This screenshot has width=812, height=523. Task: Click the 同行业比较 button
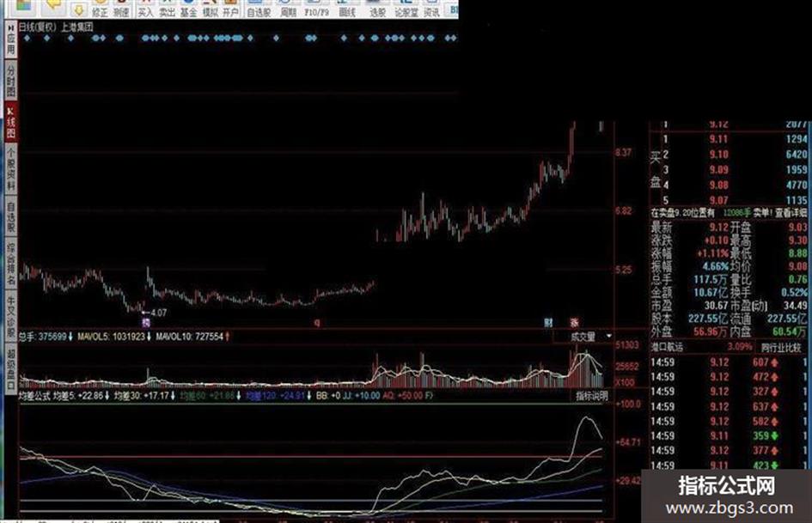pyautogui.click(x=780, y=348)
